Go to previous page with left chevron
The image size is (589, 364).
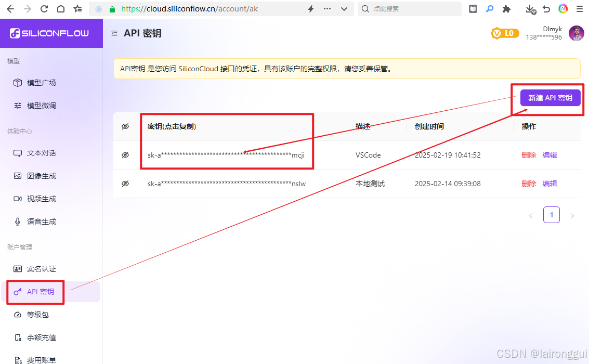pyautogui.click(x=531, y=216)
